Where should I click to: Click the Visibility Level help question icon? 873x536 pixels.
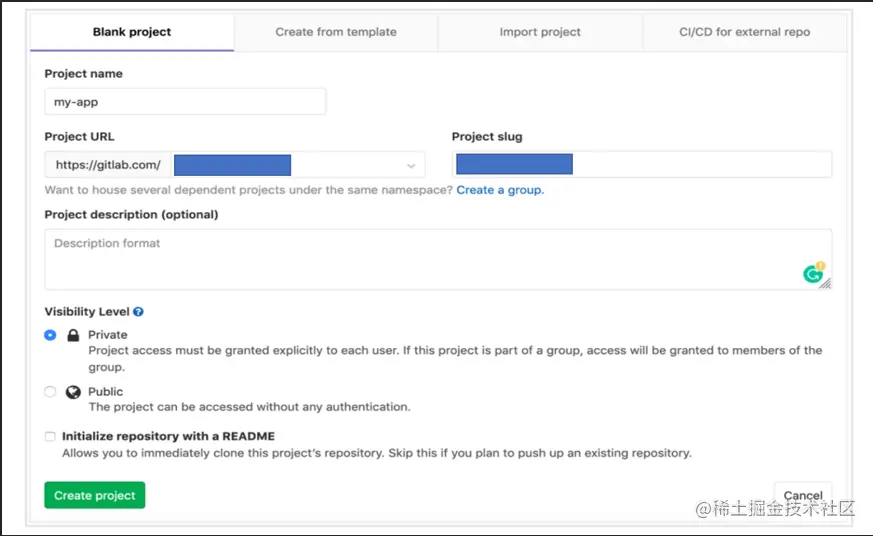coord(139,312)
